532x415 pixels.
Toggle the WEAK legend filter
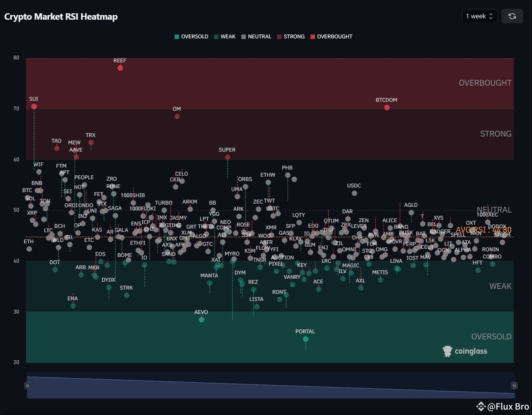[225, 36]
